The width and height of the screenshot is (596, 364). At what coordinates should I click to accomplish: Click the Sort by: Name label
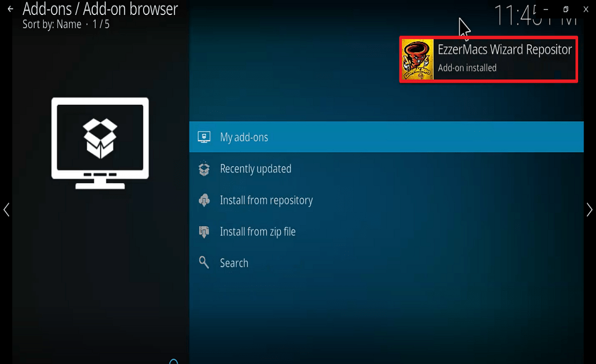[52, 25]
